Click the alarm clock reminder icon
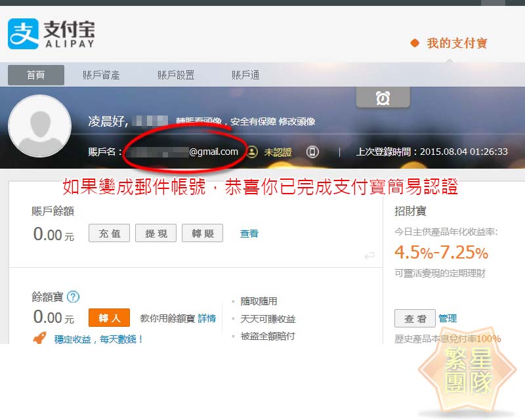Screen dimensions: 525x420 383,98
